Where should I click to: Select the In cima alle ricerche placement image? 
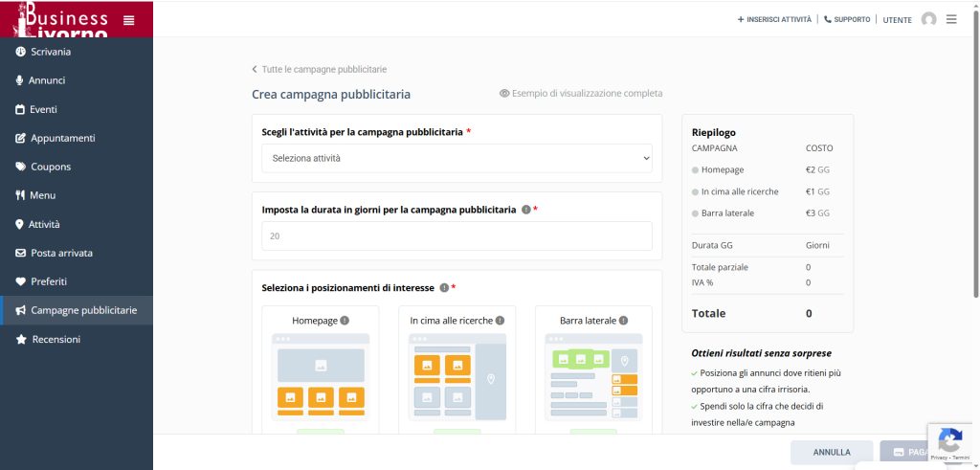pyautogui.click(x=457, y=377)
